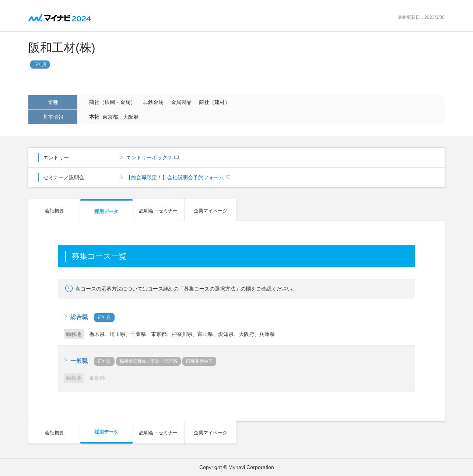Click 非鉄金属 industry text
This screenshot has height=476, width=473.
153,103
